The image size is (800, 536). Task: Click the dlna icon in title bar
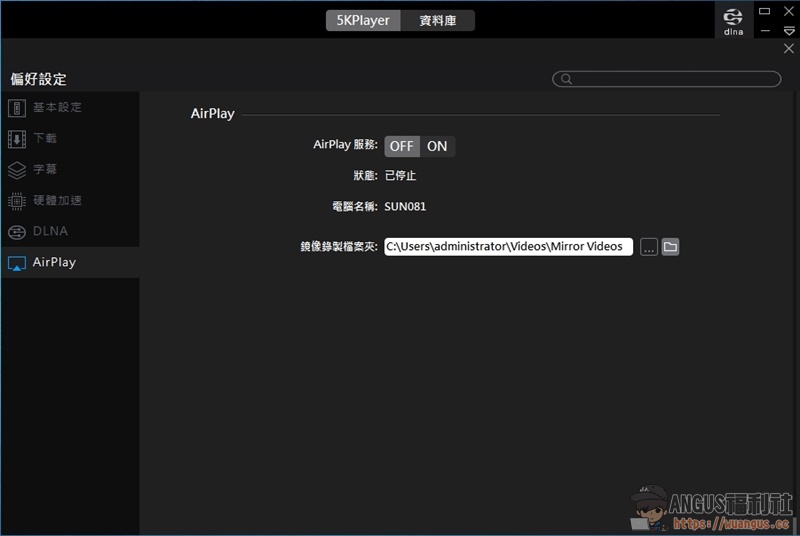pyautogui.click(x=734, y=20)
